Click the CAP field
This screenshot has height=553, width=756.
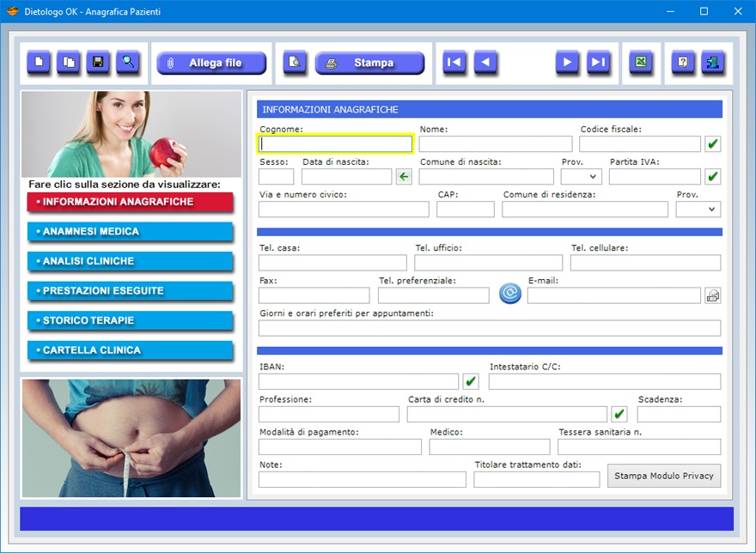click(x=466, y=210)
